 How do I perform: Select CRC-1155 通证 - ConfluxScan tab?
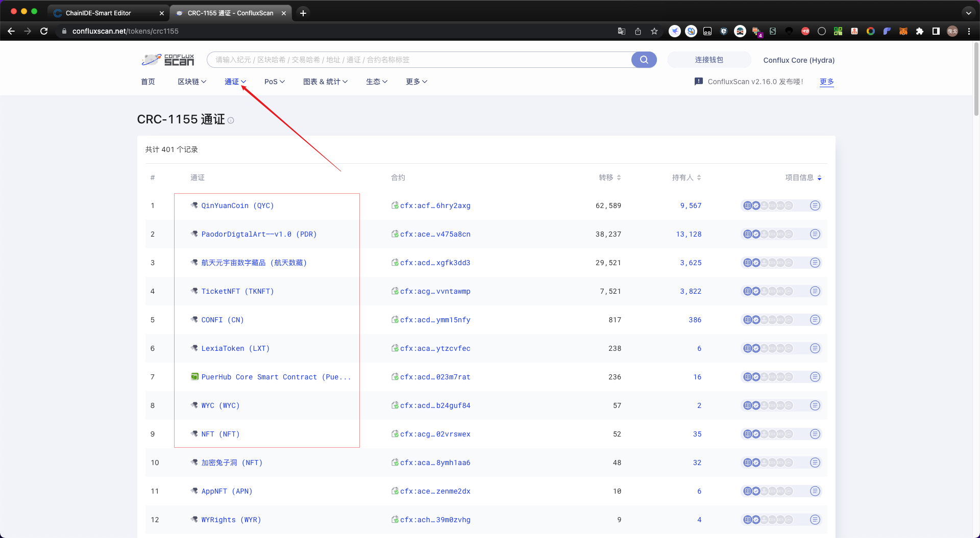point(231,13)
